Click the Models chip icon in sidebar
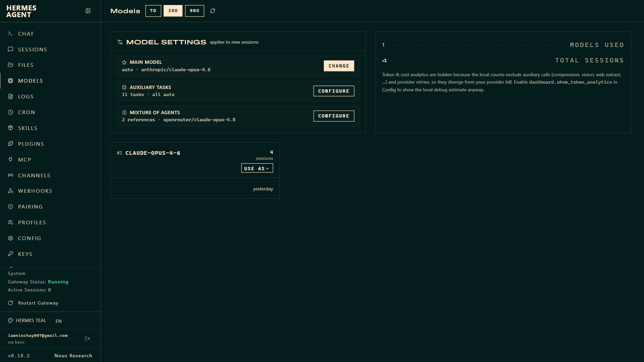This screenshot has width=644, height=362. point(10,81)
